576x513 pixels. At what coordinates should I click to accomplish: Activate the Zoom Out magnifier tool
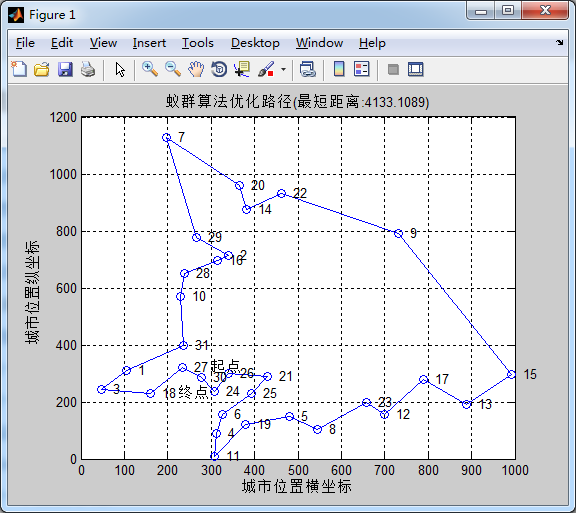(x=173, y=69)
